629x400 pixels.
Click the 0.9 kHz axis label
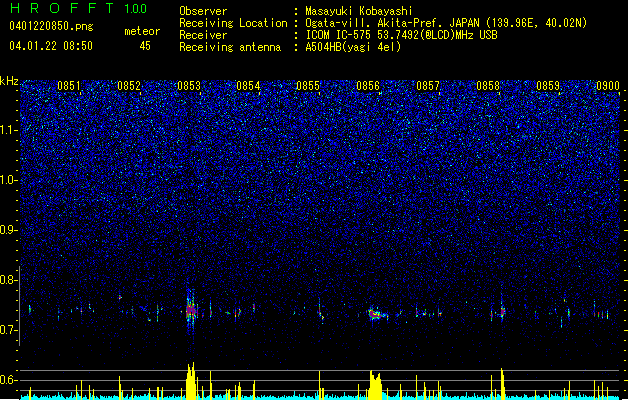pos(8,230)
